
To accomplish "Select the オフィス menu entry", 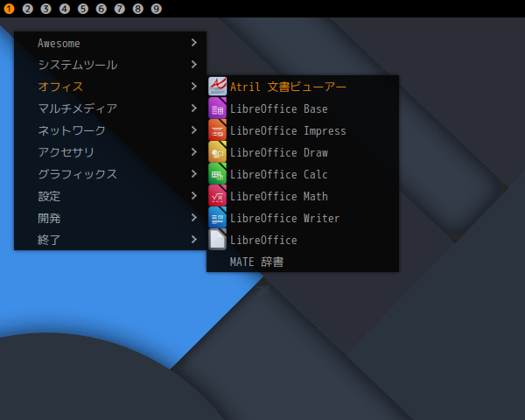I will tap(110, 87).
